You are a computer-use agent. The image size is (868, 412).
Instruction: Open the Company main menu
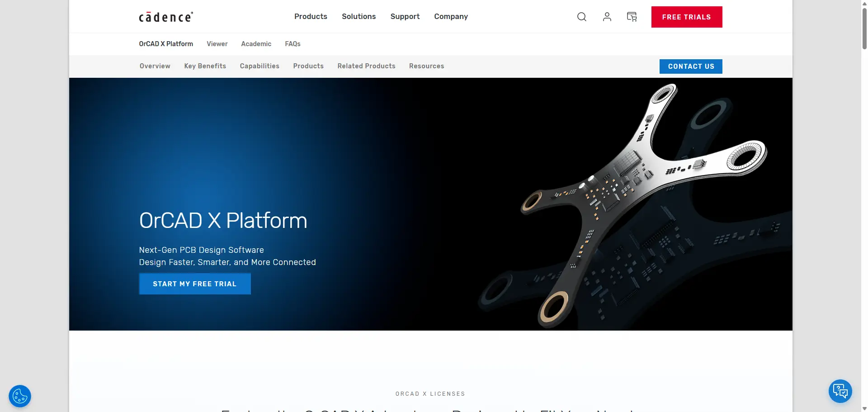[451, 16]
